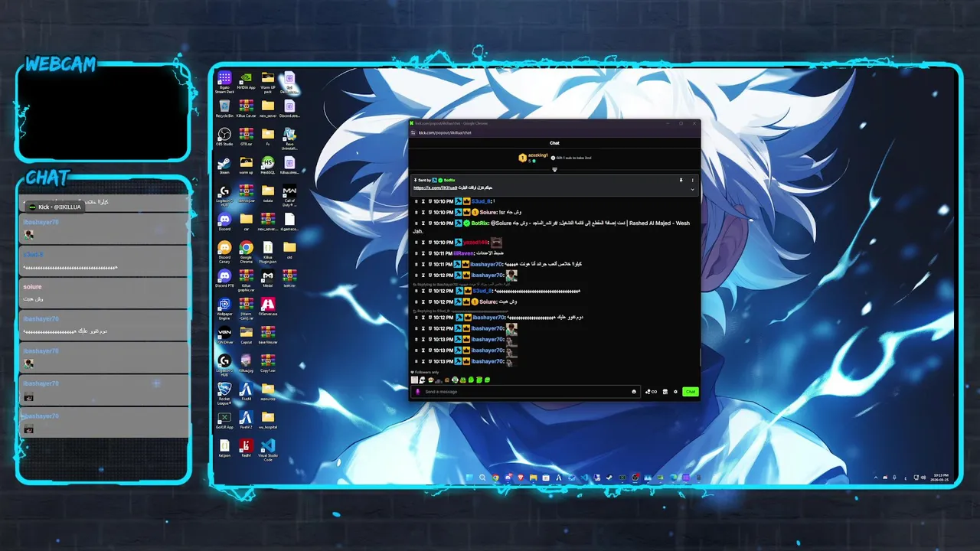The height and width of the screenshot is (551, 980).
Task: Select Google Chrome desktop shortcut
Action: pyautogui.click(x=246, y=251)
